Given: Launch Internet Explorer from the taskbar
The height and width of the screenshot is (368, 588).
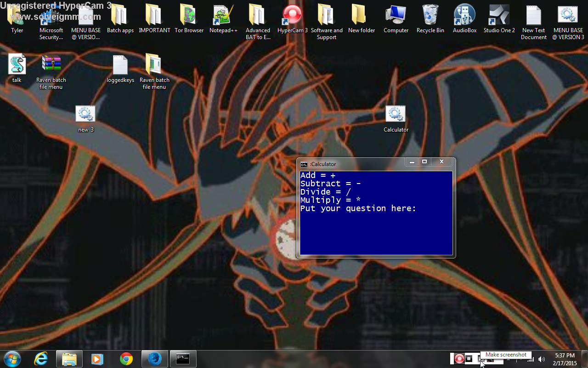Looking at the screenshot, I should (41, 359).
